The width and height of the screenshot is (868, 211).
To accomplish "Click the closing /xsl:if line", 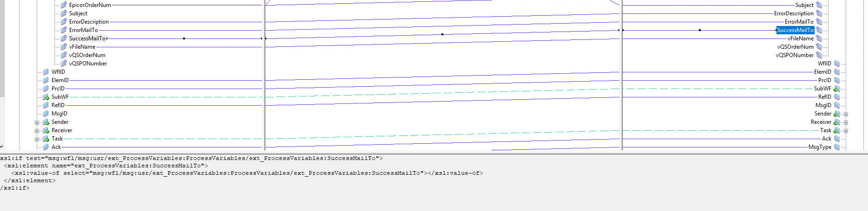I will pyautogui.click(x=15, y=188).
